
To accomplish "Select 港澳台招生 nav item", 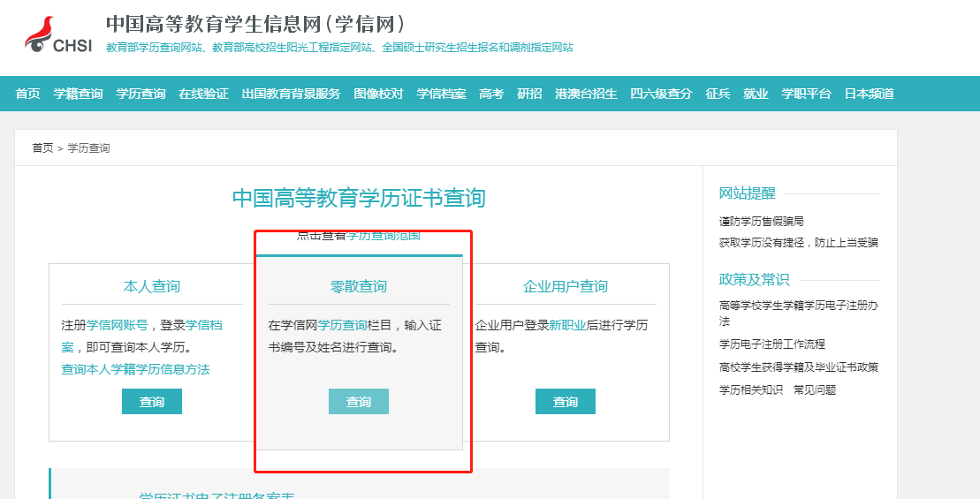I will click(586, 94).
